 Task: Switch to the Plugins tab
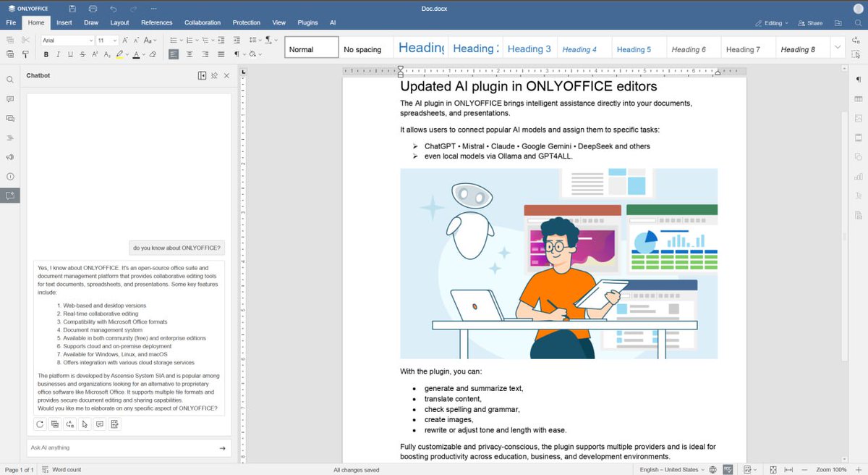(307, 23)
